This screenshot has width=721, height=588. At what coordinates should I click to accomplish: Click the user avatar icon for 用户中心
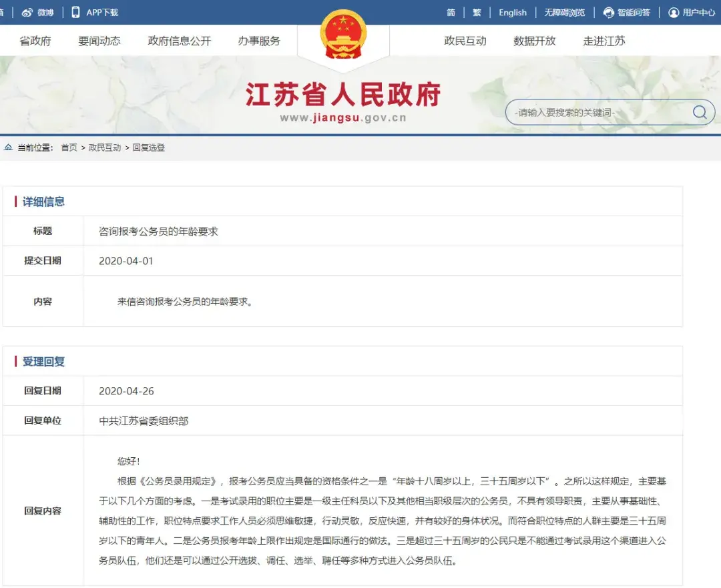coord(674,12)
